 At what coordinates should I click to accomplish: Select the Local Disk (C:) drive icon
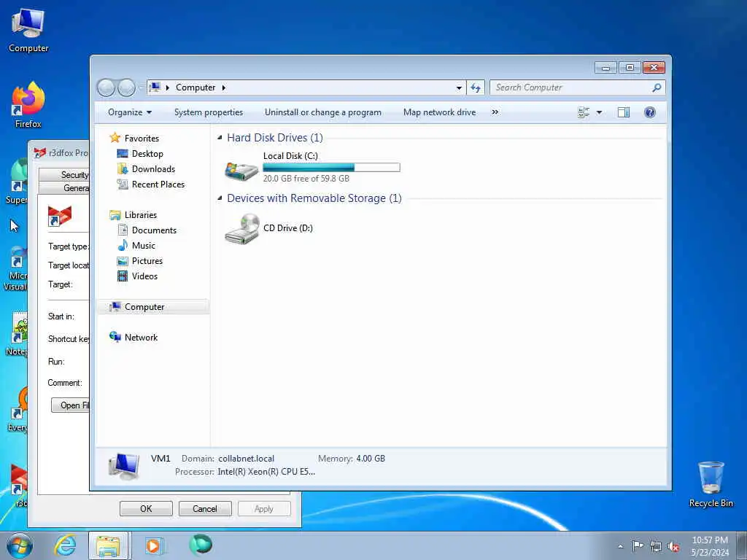coord(241,171)
